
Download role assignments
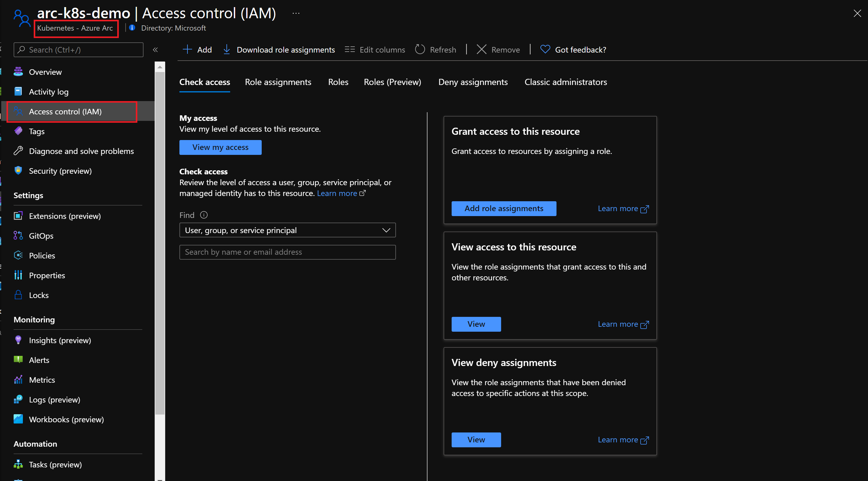(279, 49)
